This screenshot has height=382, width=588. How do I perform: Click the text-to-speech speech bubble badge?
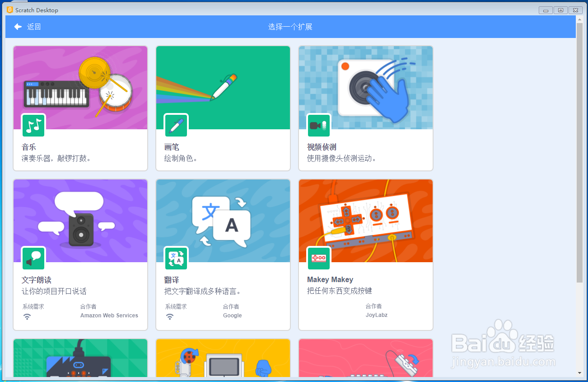pos(33,259)
